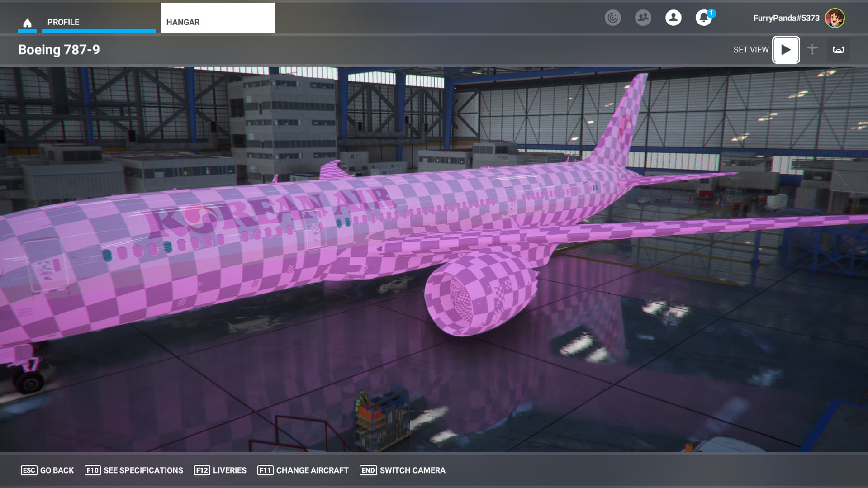
Task: Select the play arrow view button
Action: [786, 50]
